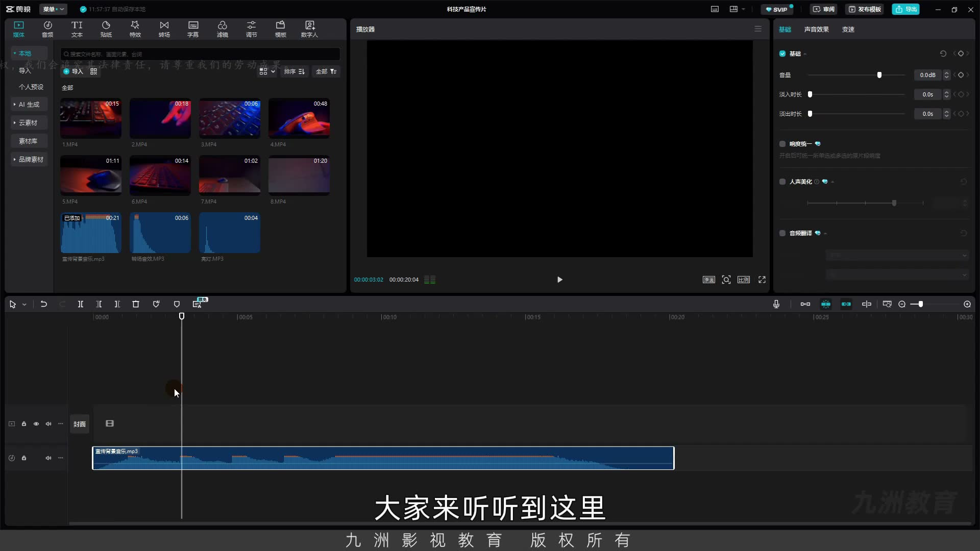Click the delete-left trim tool
Image resolution: width=980 pixels, height=551 pixels.
(x=99, y=304)
